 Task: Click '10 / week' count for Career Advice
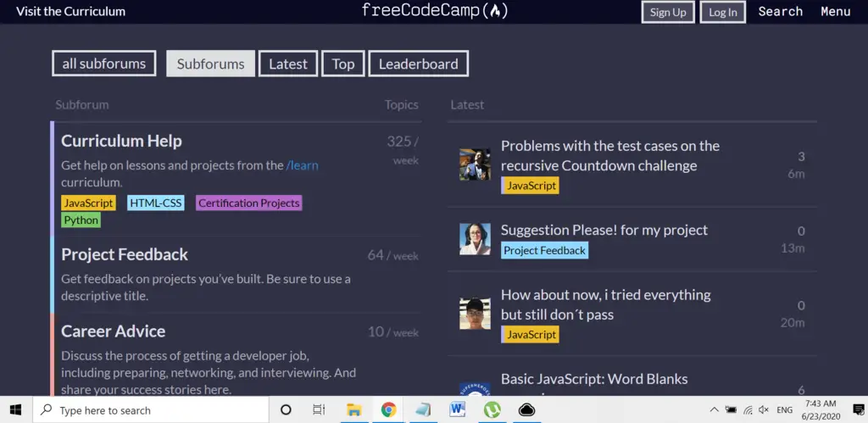pyautogui.click(x=393, y=332)
